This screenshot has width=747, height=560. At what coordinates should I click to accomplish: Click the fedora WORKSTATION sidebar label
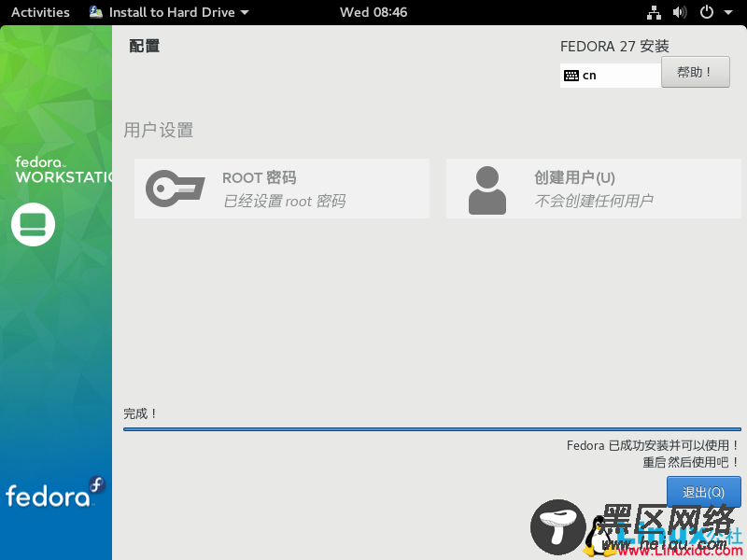point(63,170)
